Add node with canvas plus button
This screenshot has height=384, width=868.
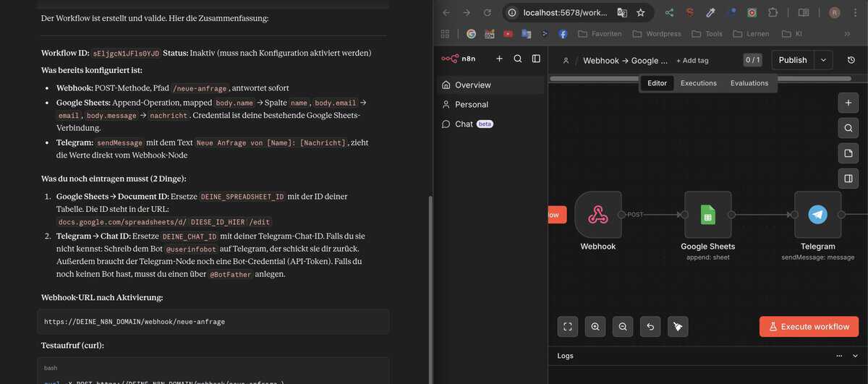(x=848, y=103)
